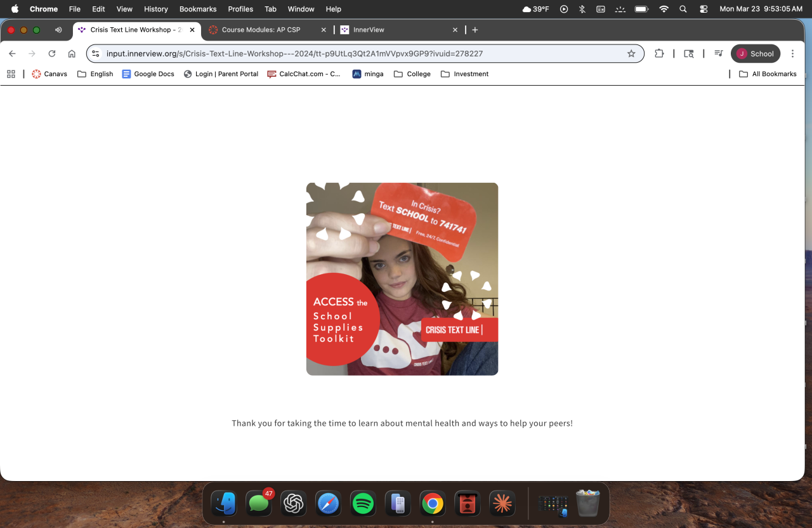
Task: Launch ChatGPT from the Dock
Action: [294, 504]
